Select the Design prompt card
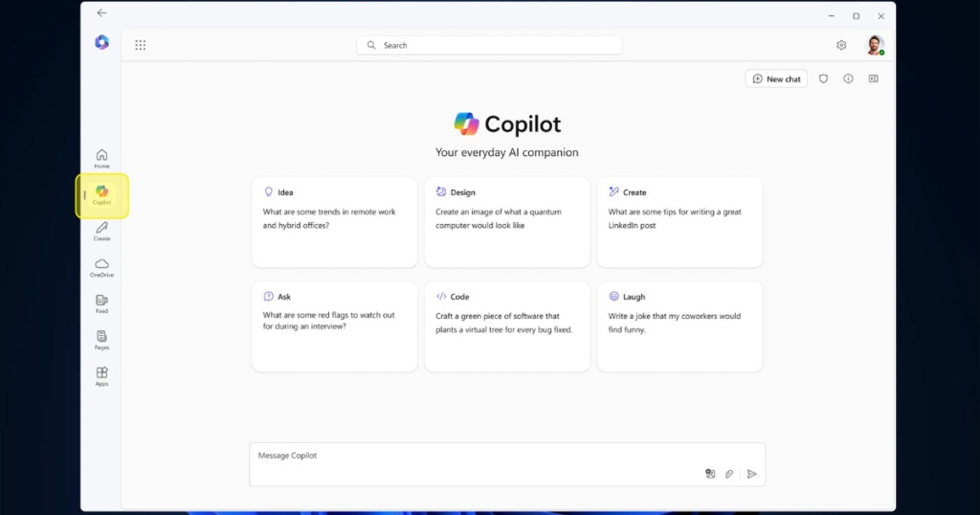 pos(507,222)
